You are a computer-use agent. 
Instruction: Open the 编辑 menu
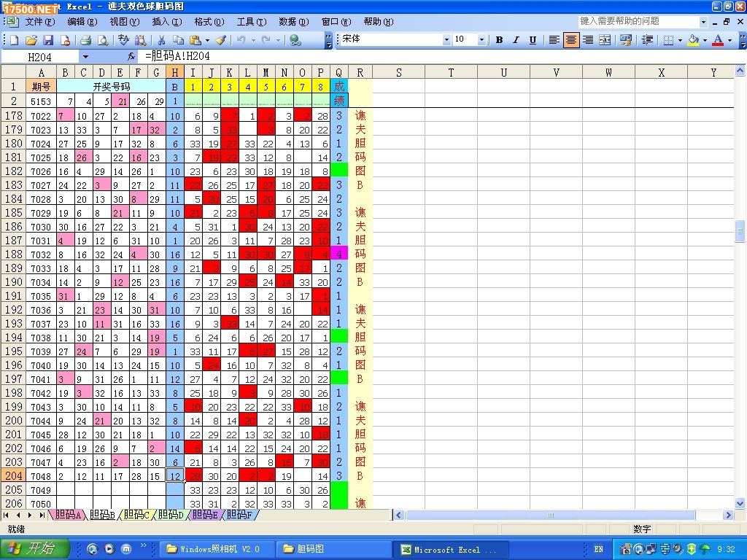coord(82,22)
